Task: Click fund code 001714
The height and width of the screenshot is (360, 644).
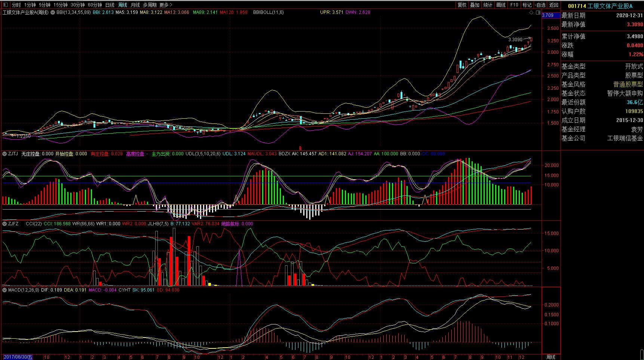Action: pos(577,6)
